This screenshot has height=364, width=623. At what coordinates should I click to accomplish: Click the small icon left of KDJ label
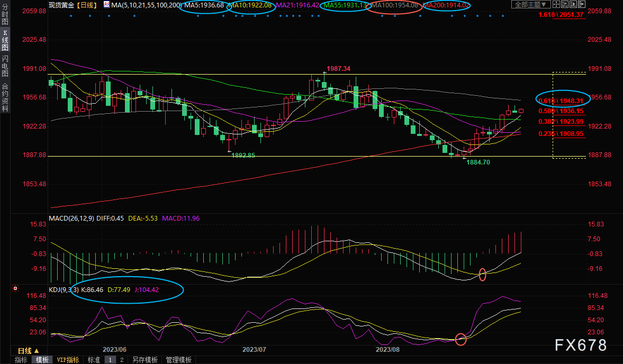(15, 289)
